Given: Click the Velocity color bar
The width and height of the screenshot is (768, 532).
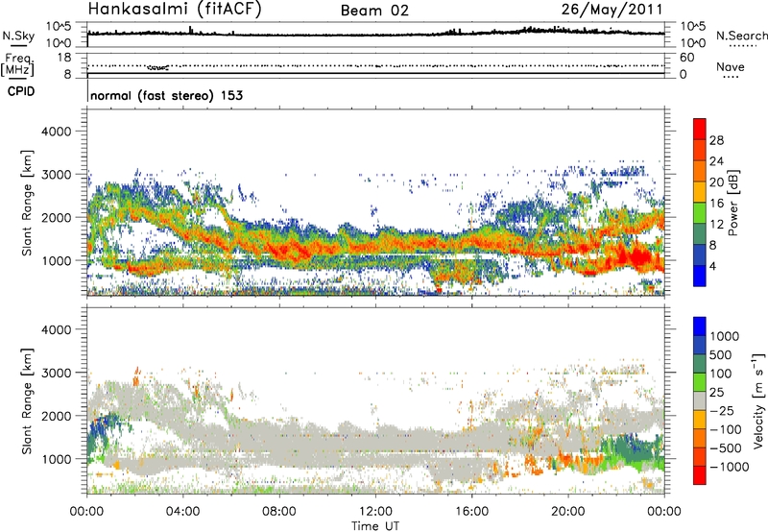Looking at the screenshot, I should pyautogui.click(x=700, y=400).
